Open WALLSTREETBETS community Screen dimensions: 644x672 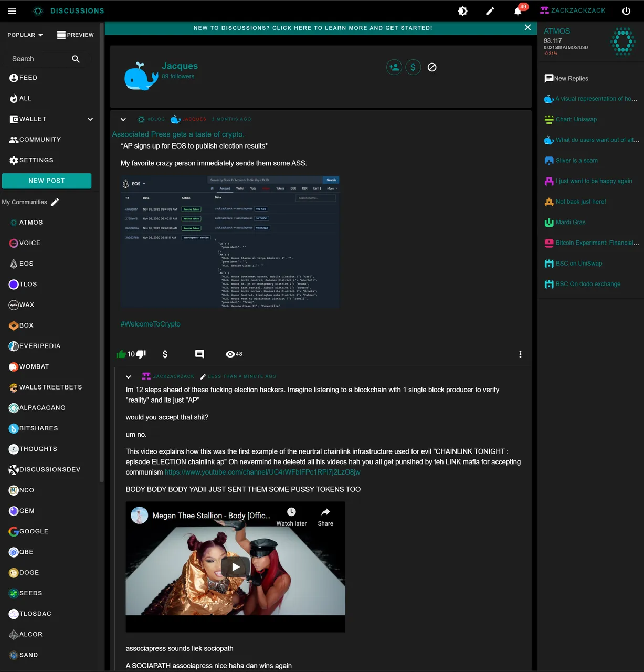(46, 387)
